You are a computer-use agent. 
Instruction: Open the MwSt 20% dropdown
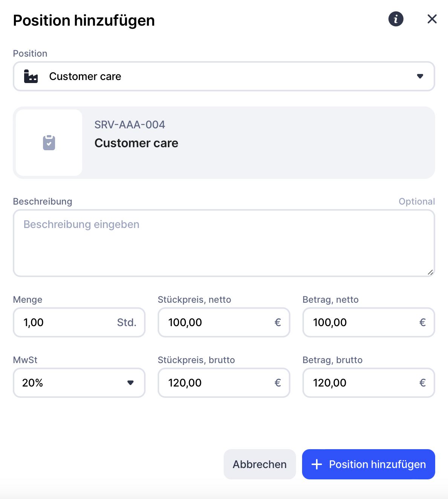(x=79, y=383)
